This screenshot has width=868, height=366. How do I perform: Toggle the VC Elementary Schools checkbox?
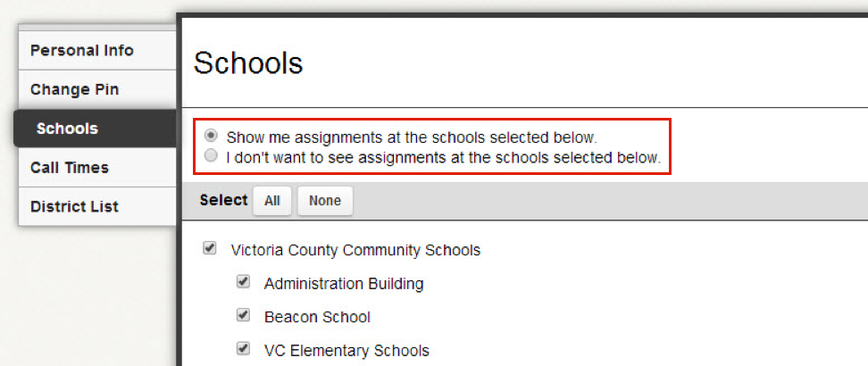(x=243, y=348)
